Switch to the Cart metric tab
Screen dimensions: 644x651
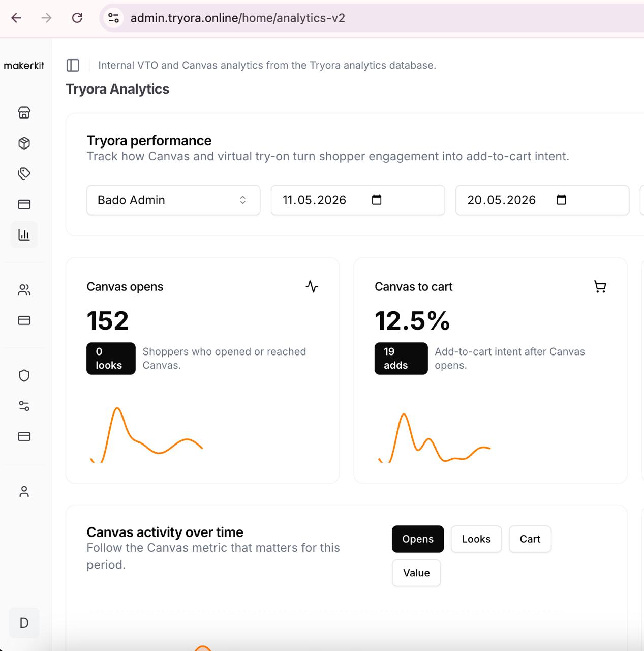(530, 539)
